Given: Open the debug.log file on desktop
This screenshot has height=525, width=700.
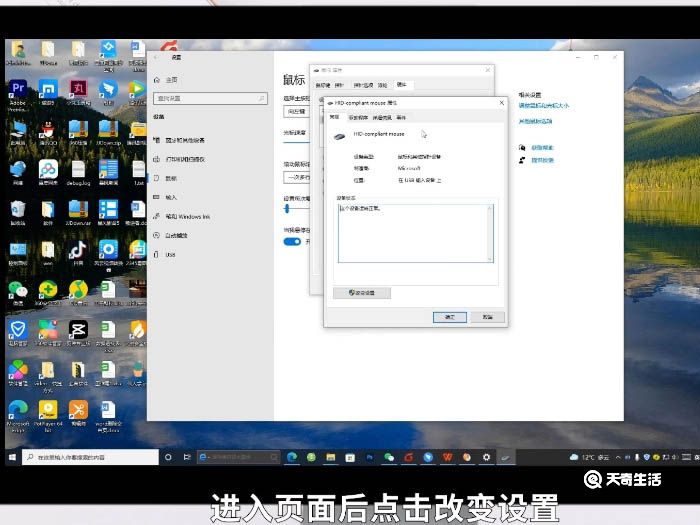Looking at the screenshot, I should tap(78, 173).
